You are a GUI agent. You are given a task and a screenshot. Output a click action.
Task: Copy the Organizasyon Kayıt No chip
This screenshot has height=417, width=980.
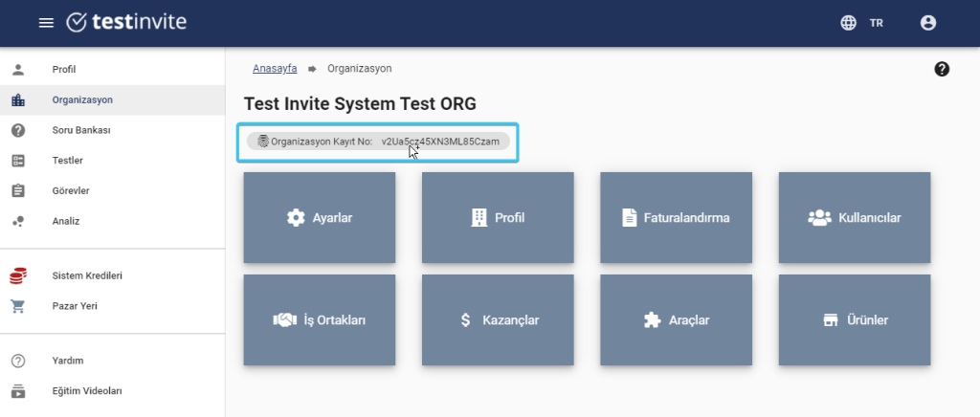coord(378,142)
